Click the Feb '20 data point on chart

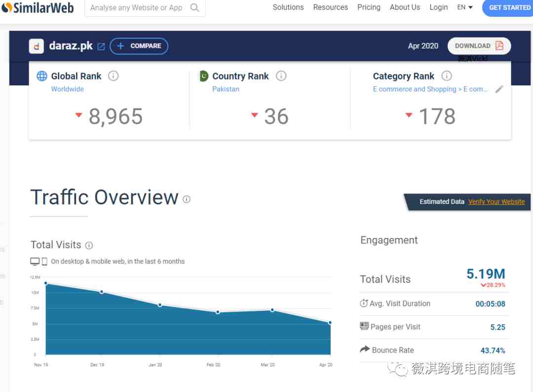pos(218,312)
